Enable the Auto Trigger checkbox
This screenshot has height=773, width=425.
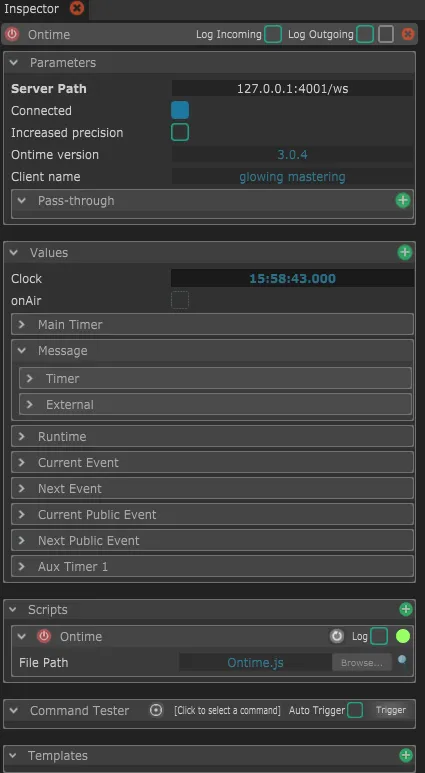tap(355, 710)
